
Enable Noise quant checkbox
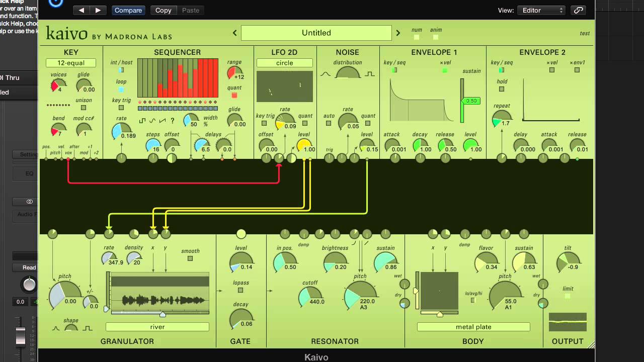pos(368,123)
